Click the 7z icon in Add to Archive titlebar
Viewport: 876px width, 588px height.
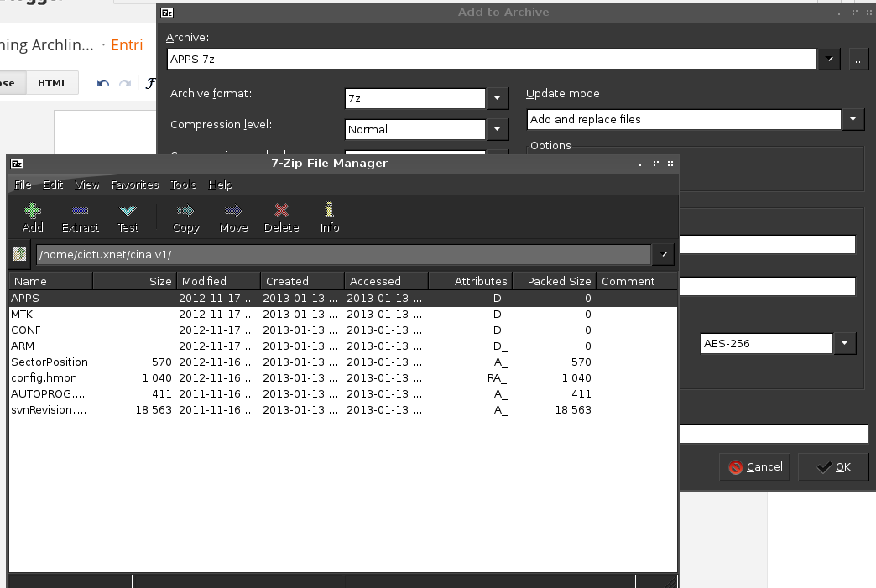(167, 13)
